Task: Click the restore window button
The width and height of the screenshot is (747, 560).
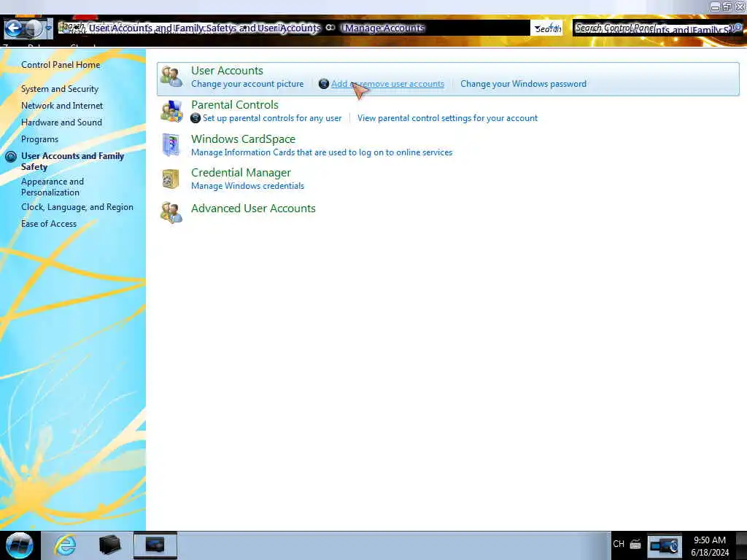Action: pos(727,7)
